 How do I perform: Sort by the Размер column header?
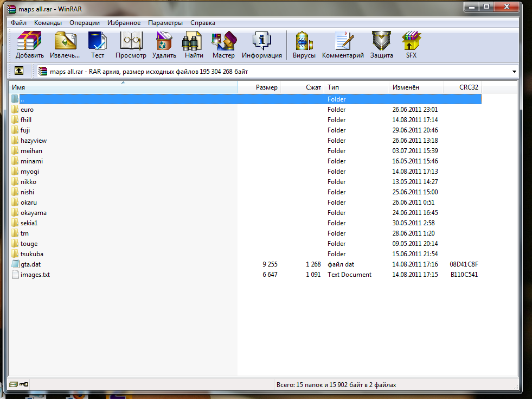point(259,87)
